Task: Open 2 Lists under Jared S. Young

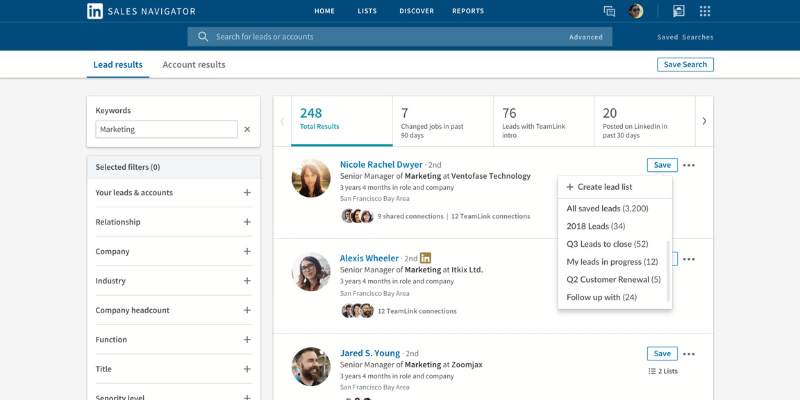Action: [x=663, y=371]
